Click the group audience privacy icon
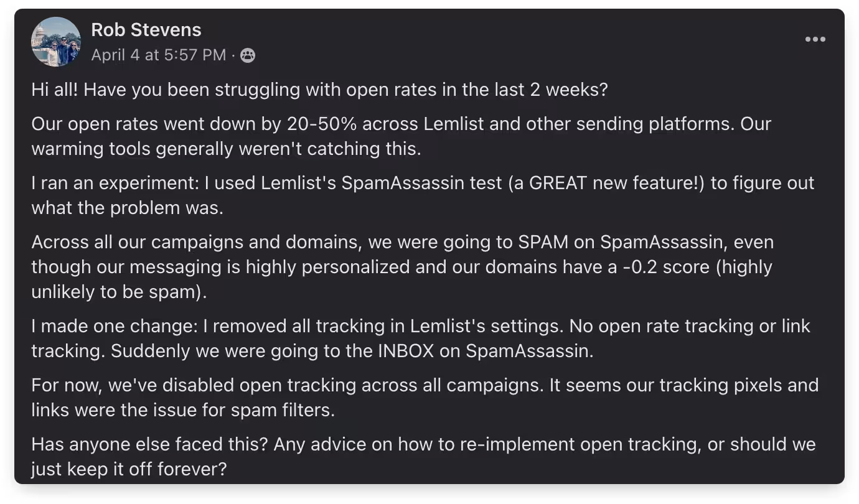Screen dimensions: 859x504 tap(248, 55)
